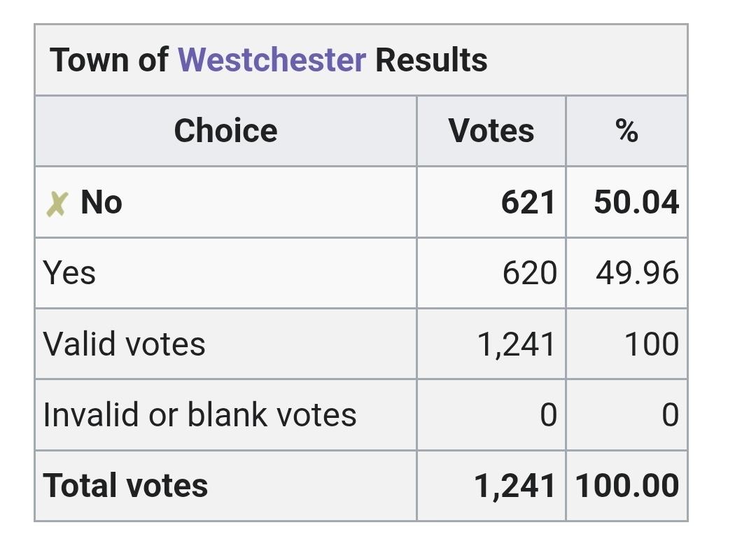Click the 100 percent cell for Valid votes
Viewport: 756px width, 553px height.
click(652, 344)
